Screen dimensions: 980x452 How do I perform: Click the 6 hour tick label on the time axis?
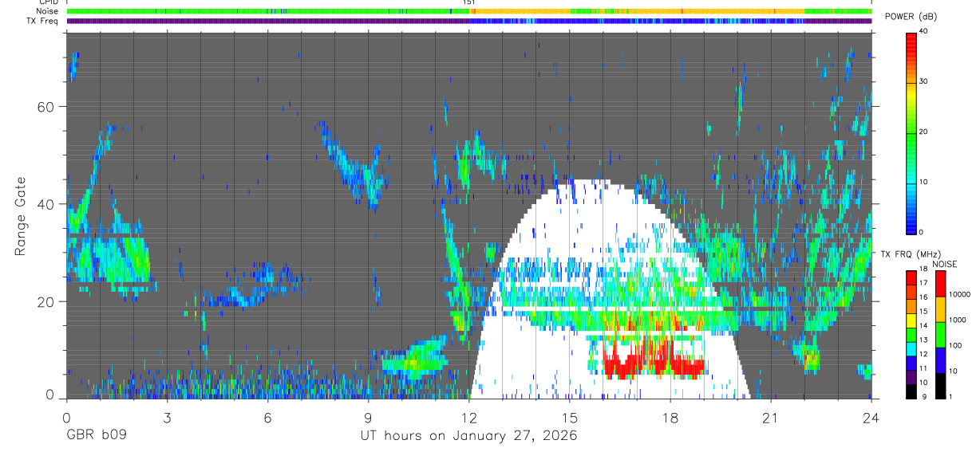267,417
